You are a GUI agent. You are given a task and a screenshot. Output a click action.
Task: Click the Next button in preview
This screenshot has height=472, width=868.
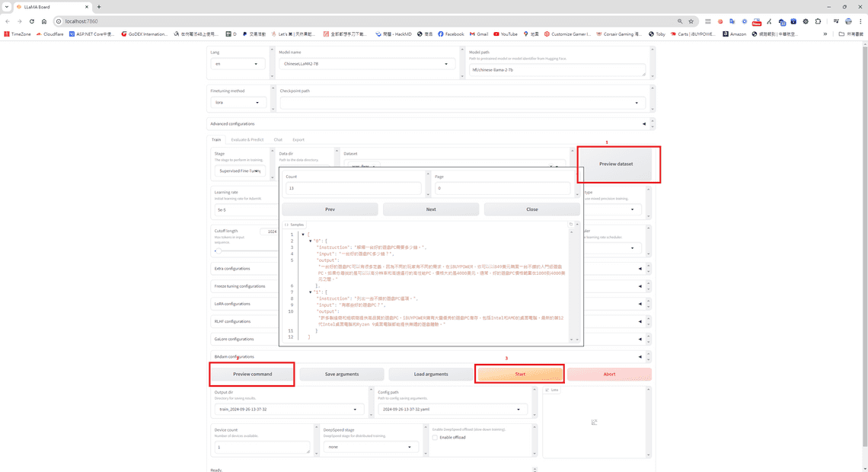431,209
